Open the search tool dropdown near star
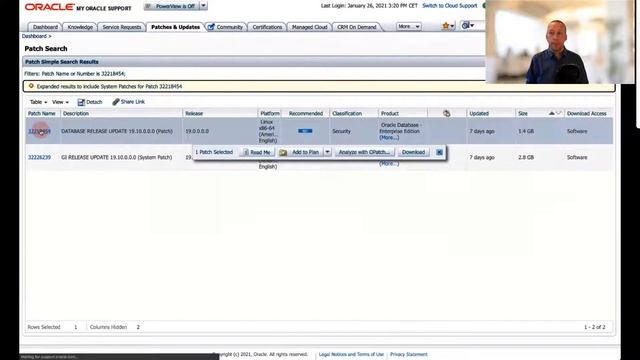Screen dimensions: 640x360 (467, 26)
